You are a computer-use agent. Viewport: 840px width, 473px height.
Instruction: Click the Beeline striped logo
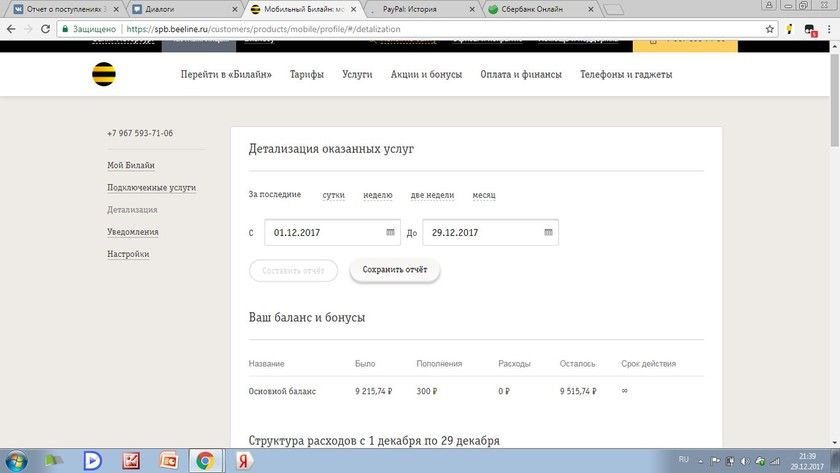(104, 74)
